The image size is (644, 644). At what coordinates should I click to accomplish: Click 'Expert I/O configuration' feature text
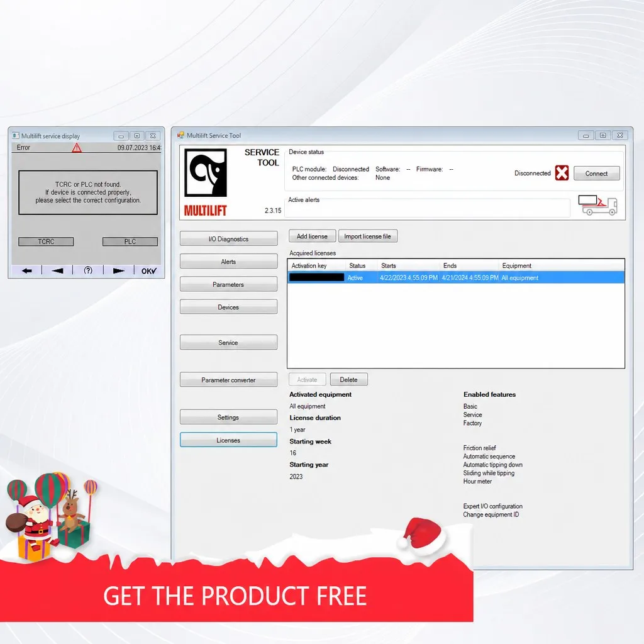coord(493,506)
